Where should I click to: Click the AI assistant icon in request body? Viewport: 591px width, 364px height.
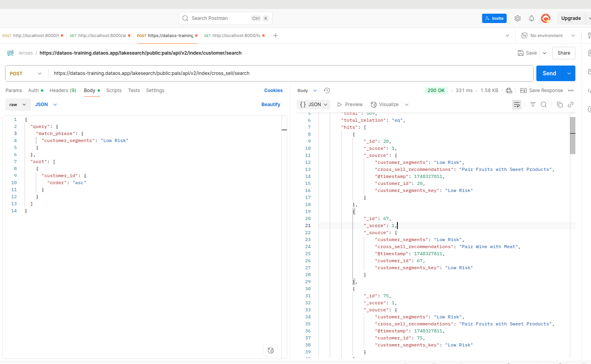(x=271, y=350)
